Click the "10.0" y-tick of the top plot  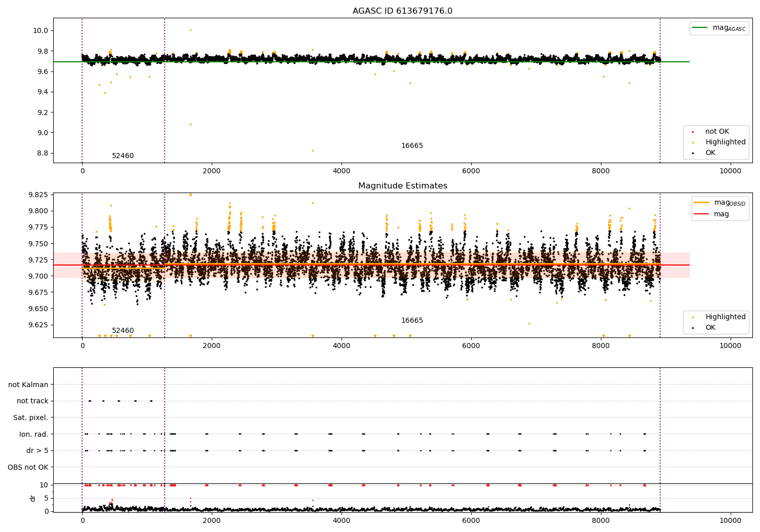coord(41,30)
